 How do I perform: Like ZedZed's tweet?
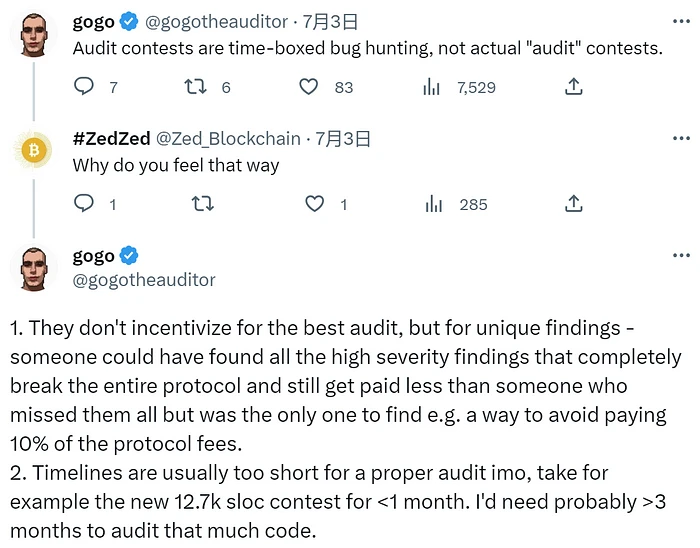click(x=316, y=204)
